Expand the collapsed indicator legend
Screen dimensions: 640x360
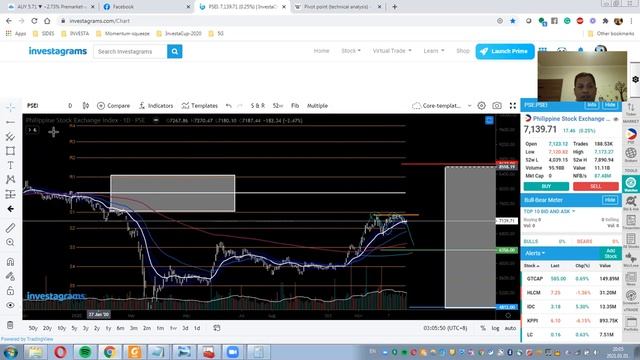[32, 130]
